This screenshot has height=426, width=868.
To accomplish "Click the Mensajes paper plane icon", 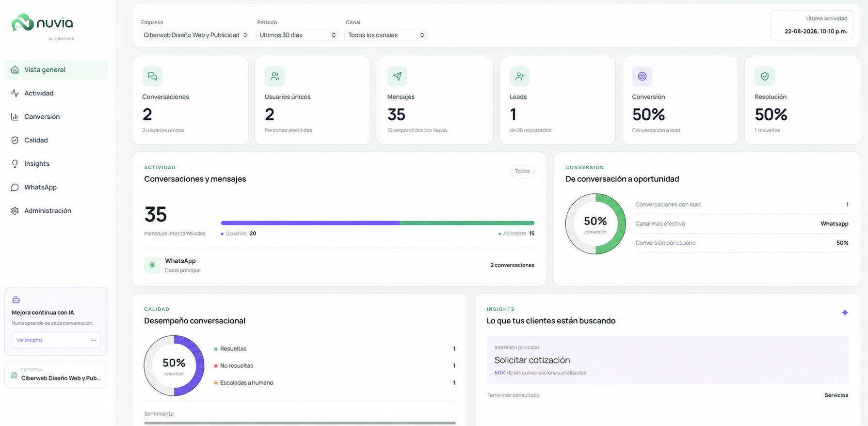I will pos(397,76).
